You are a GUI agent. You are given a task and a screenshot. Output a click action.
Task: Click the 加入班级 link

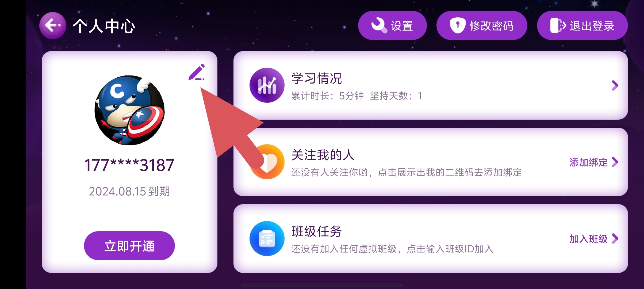point(588,239)
